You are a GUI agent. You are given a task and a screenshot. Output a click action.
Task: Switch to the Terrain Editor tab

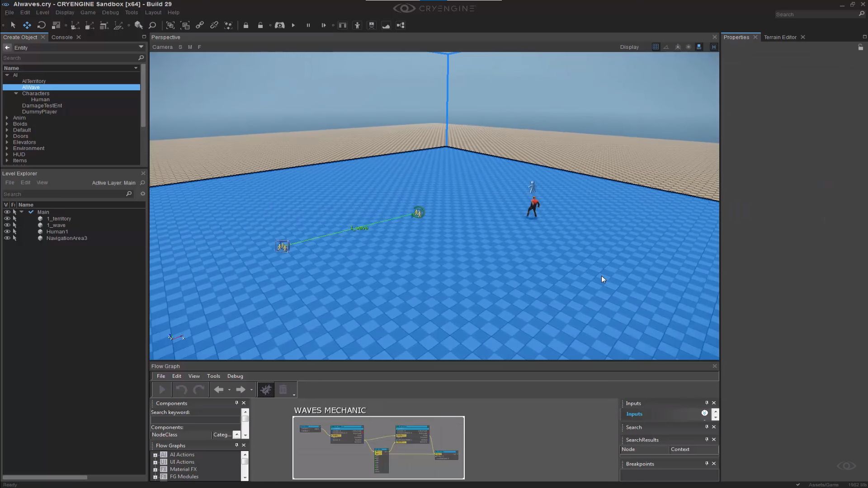(780, 37)
